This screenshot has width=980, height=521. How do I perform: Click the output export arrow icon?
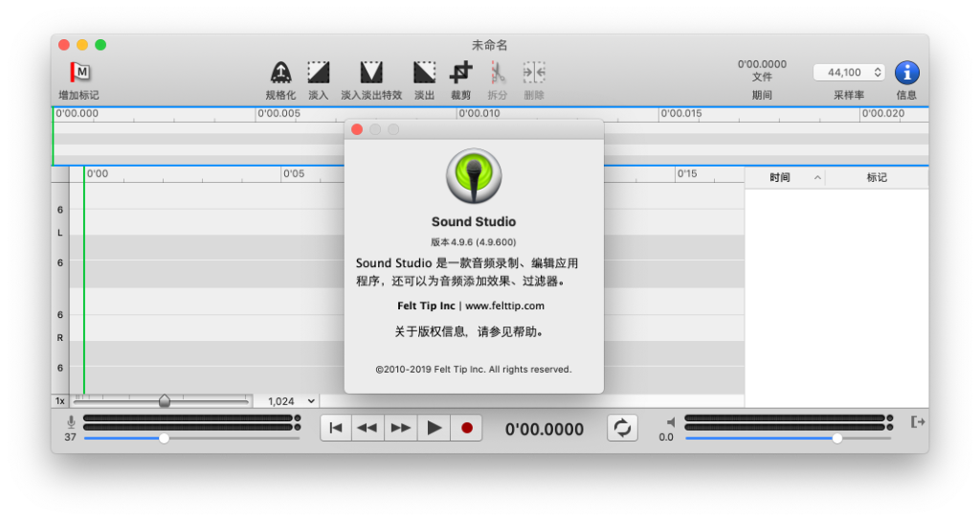coord(918,422)
